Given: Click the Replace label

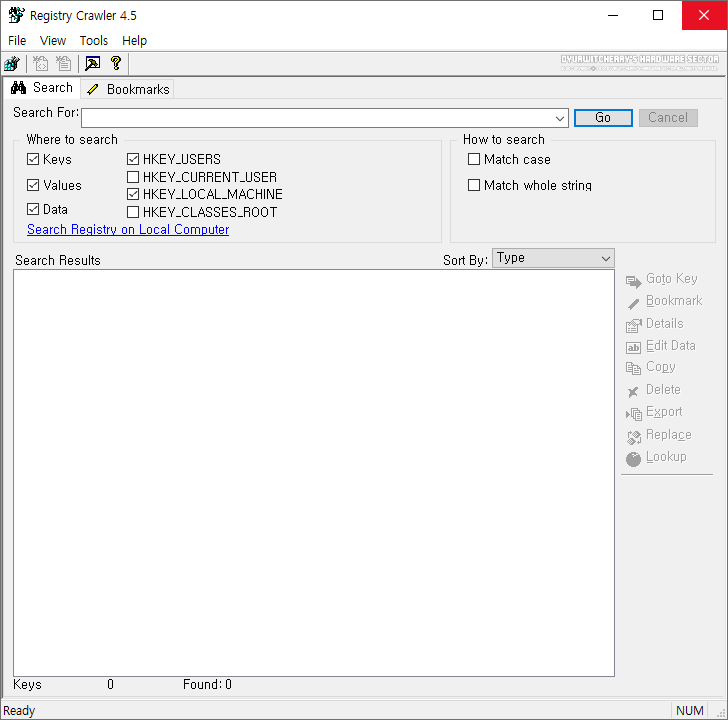Looking at the screenshot, I should pyautogui.click(x=669, y=435).
